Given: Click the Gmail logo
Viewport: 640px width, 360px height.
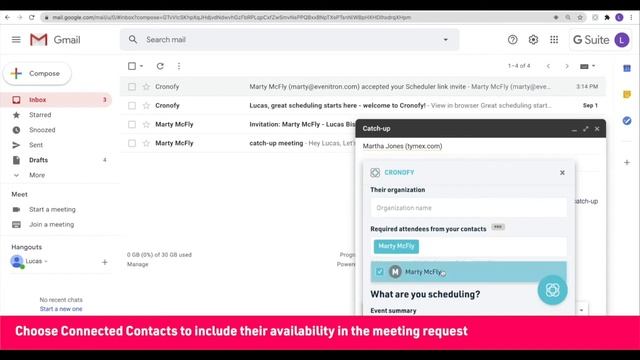Looking at the screenshot, I should pos(55,40).
